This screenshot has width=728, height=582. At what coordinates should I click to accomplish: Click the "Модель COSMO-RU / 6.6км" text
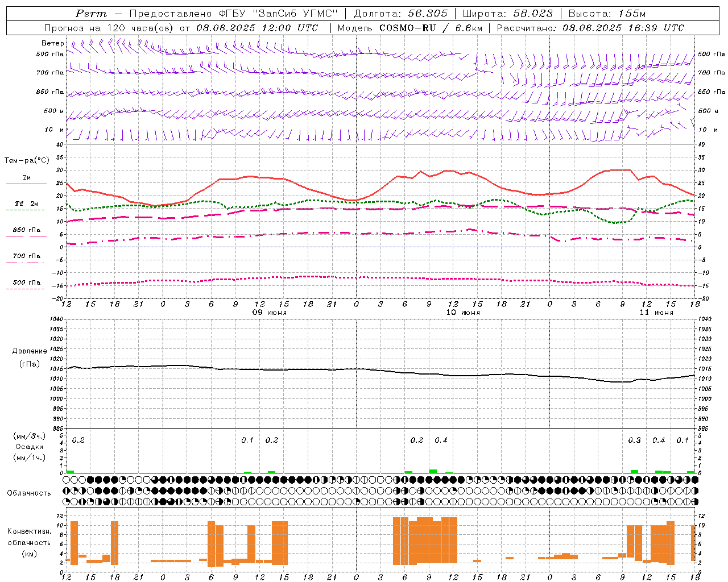click(409, 28)
